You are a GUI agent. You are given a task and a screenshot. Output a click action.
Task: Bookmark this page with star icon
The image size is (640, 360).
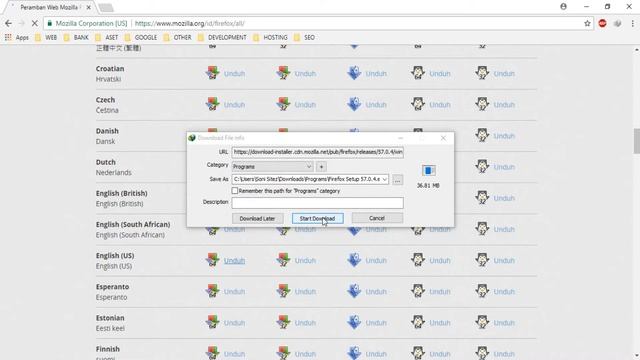pos(587,24)
